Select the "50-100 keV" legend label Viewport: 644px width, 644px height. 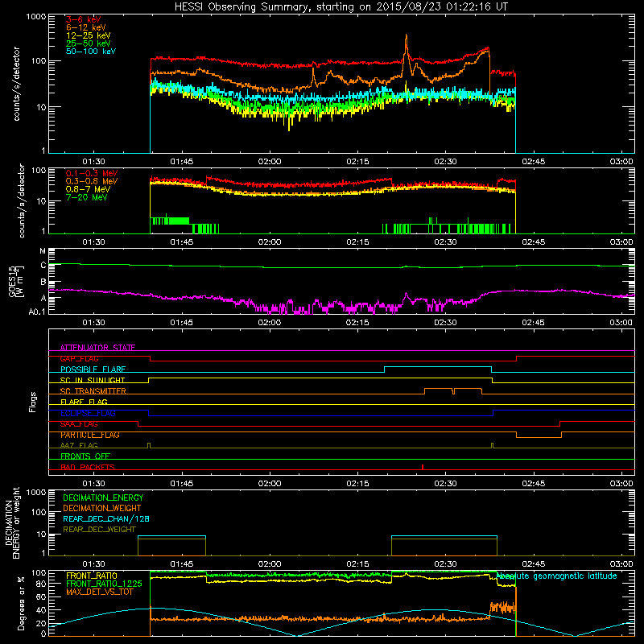click(90, 52)
